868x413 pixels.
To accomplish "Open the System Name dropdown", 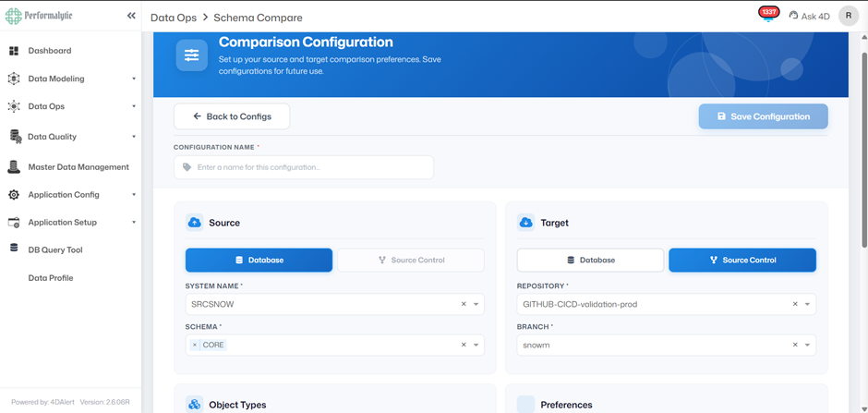I will click(x=476, y=304).
